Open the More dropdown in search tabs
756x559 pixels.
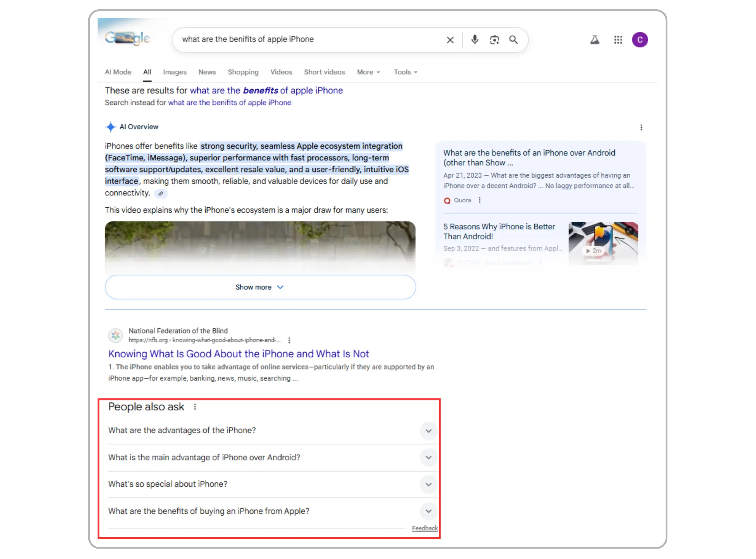coord(368,72)
